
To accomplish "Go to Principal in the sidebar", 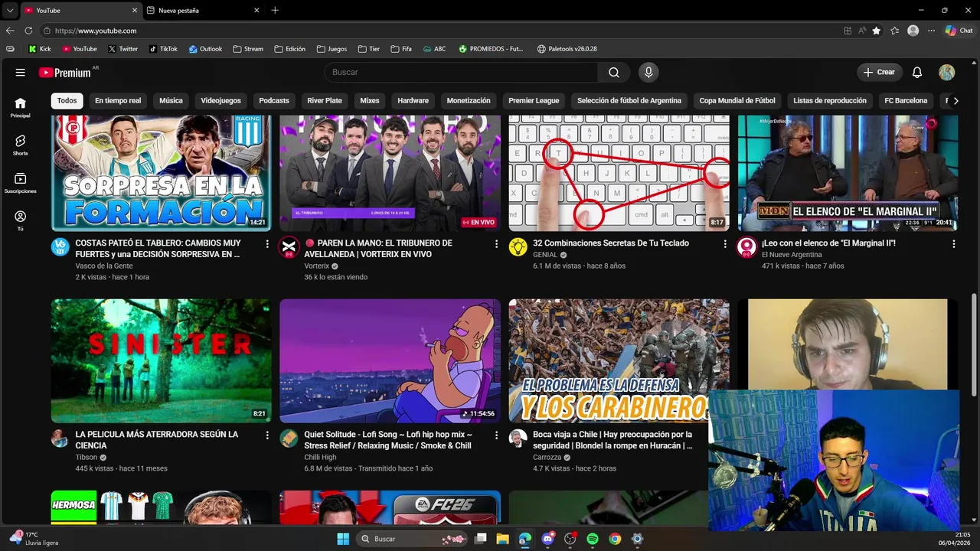I will [21, 107].
